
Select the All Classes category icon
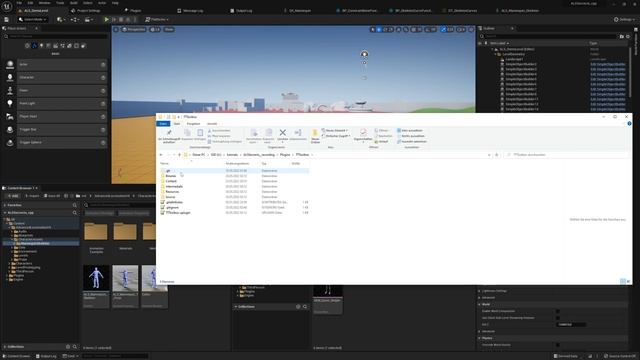pyautogui.click(x=83, y=46)
